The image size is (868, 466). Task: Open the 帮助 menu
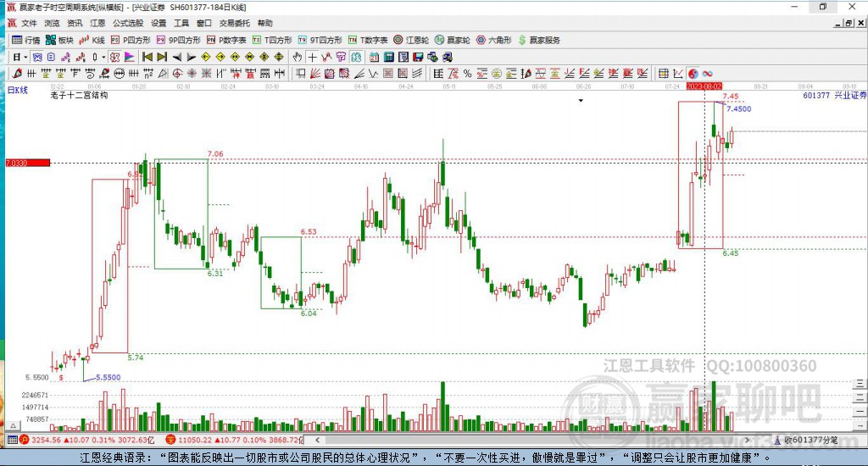tap(265, 23)
